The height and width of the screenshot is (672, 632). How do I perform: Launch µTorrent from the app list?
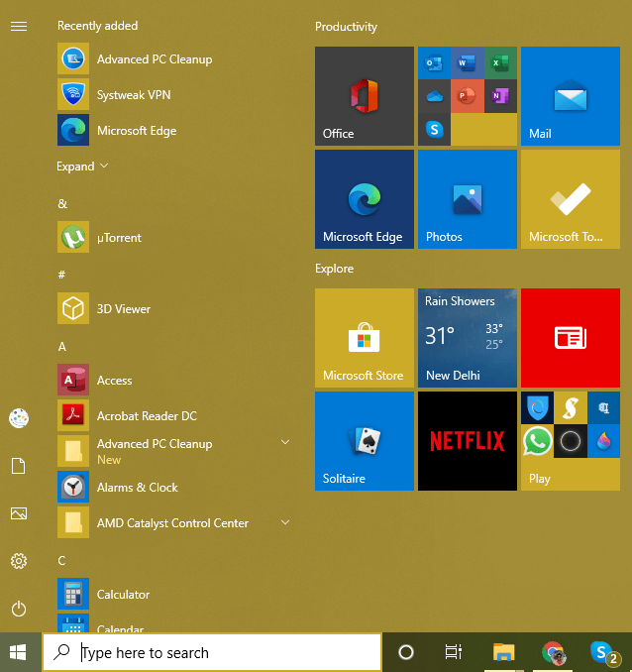(173, 238)
